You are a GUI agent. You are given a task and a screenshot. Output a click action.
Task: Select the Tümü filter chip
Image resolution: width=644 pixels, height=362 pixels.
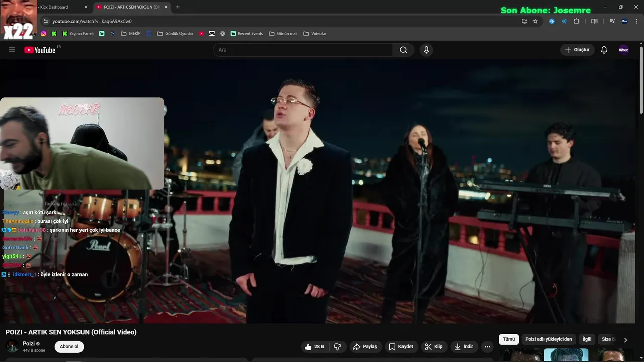click(509, 339)
